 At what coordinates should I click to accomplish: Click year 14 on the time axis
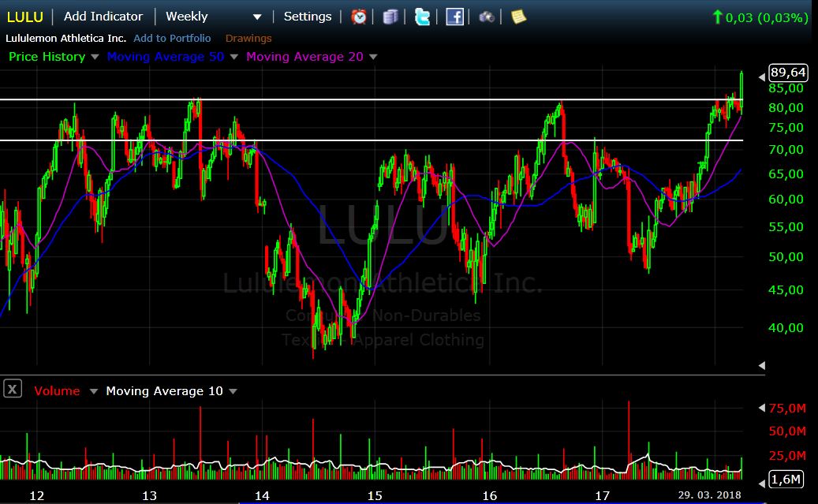(262, 495)
